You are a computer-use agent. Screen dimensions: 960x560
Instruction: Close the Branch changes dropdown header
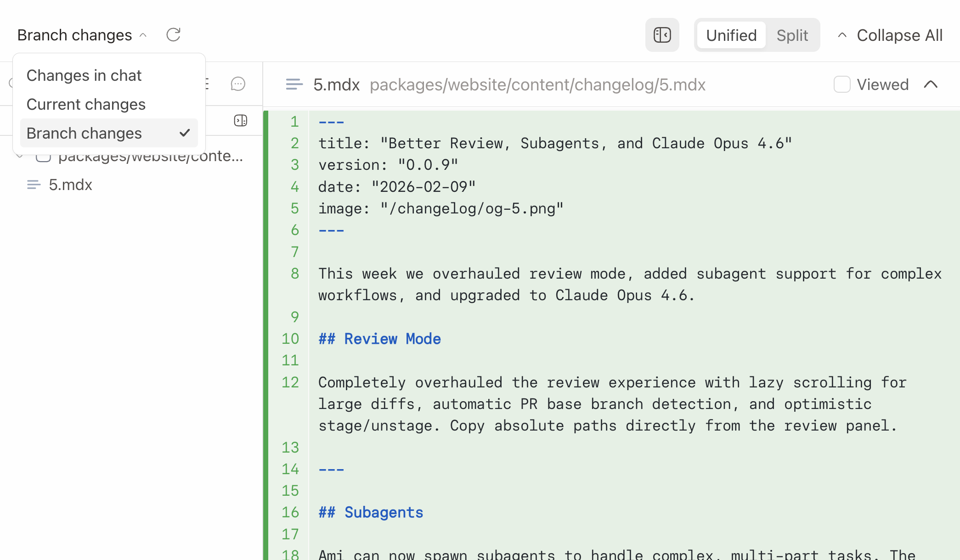tap(82, 35)
